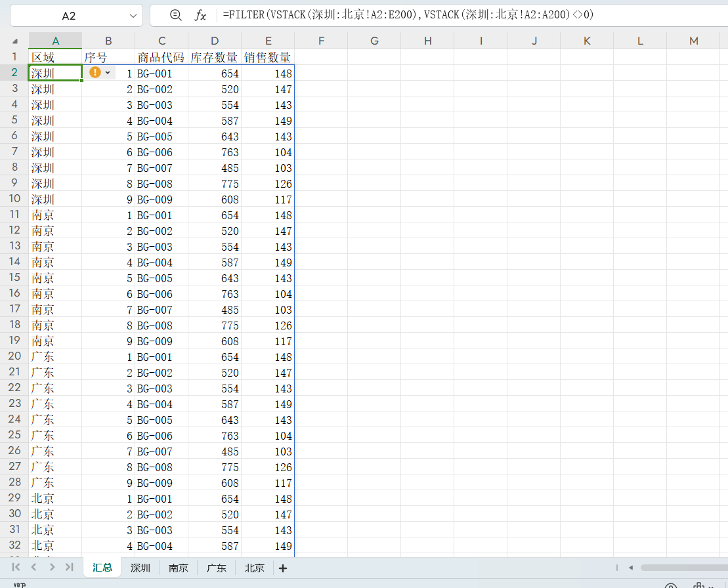This screenshot has height=588, width=728.
Task: Select column F header
Action: point(321,41)
